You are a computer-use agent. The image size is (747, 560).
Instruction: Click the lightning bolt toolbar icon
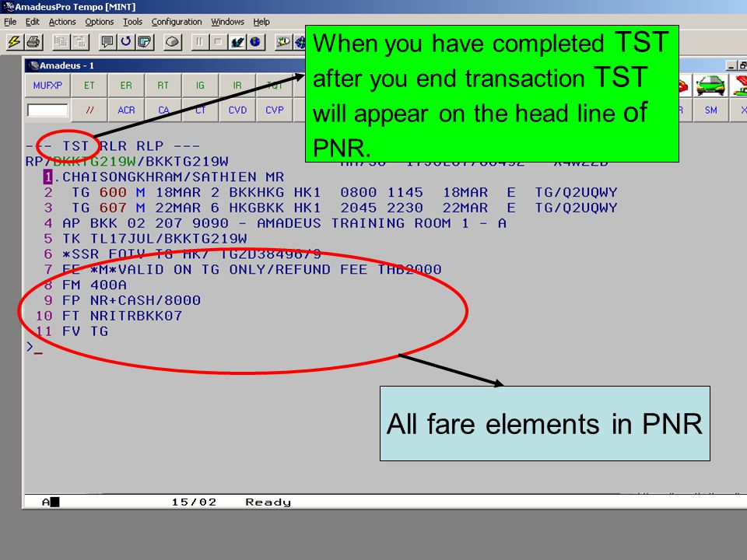pyautogui.click(x=14, y=42)
